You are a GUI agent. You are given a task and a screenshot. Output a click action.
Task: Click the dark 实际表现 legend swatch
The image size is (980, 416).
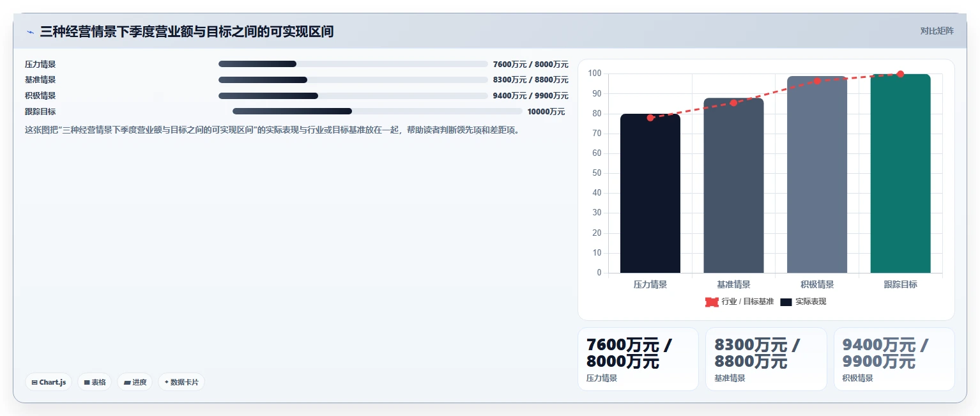[786, 302]
